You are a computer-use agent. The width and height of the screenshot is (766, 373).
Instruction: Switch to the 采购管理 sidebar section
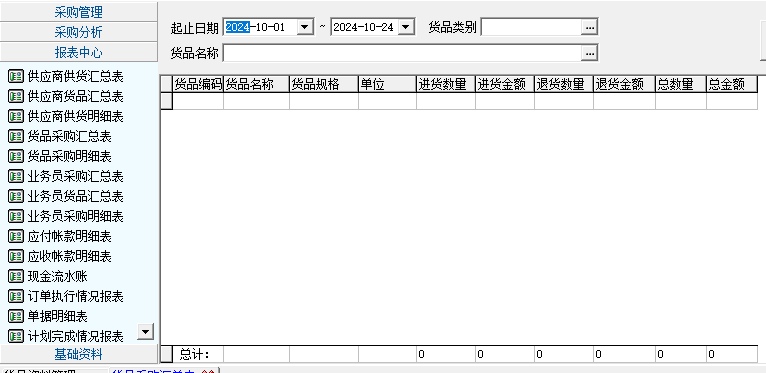79,12
